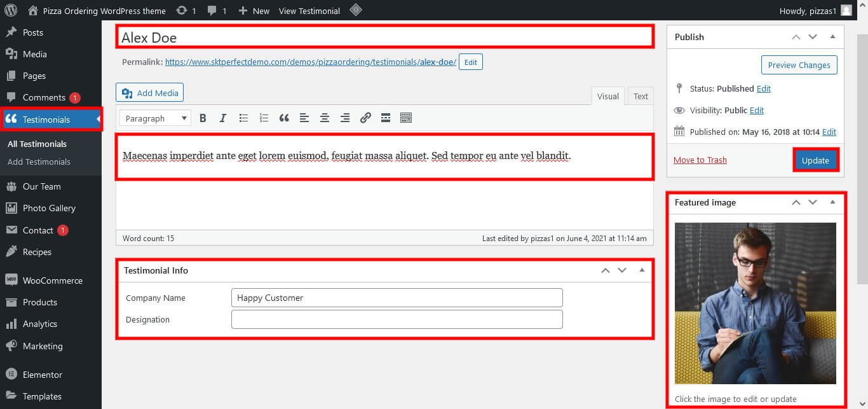
Task: Collapse the Publish panel
Action: pyautogui.click(x=832, y=37)
